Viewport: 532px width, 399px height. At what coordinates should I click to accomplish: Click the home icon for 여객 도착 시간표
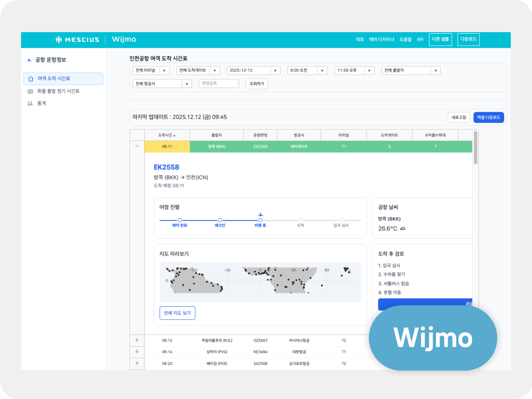coord(31,79)
